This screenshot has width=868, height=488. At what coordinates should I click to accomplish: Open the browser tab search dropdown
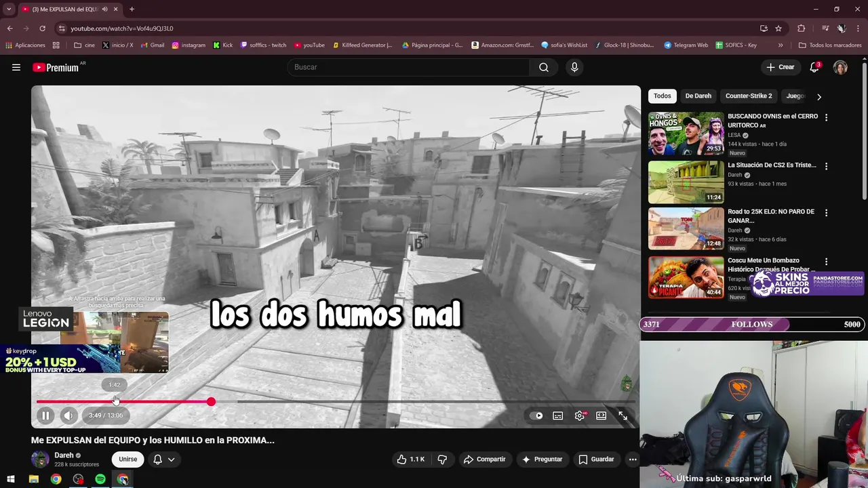tap(9, 9)
